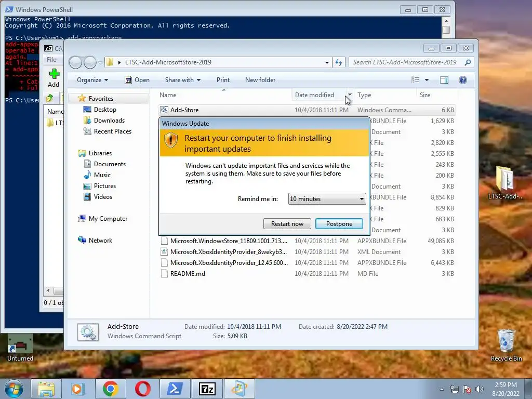Open the Organize menu in Explorer

point(92,80)
